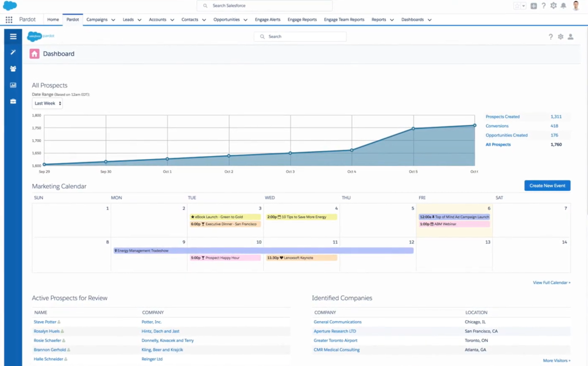Open Global Actions with the plus icon
This screenshot has height=366, width=588.
pyautogui.click(x=533, y=6)
